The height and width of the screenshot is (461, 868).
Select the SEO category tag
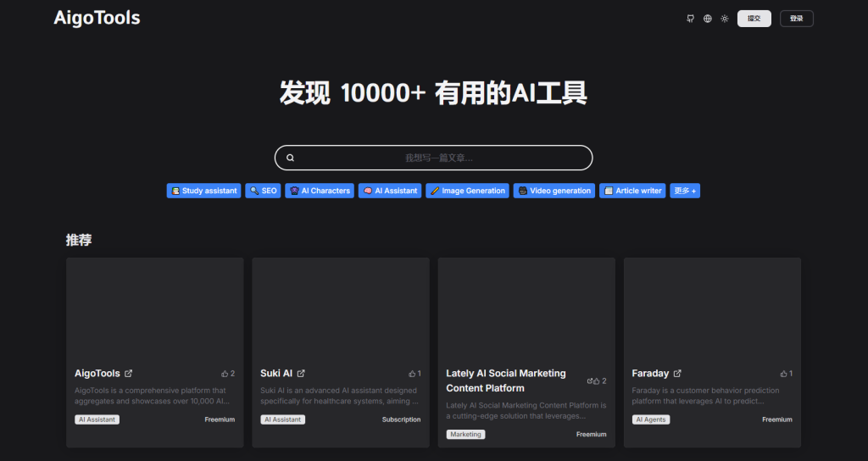(x=263, y=191)
